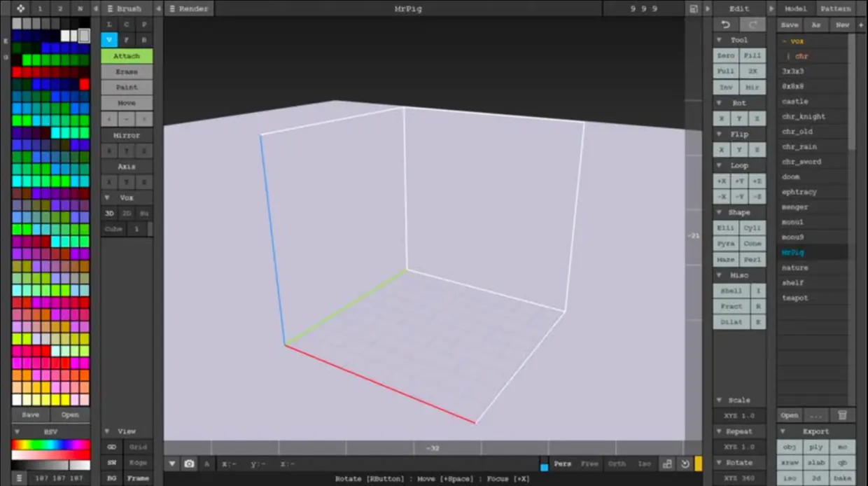Toggle the Frame view option
The height and width of the screenshot is (486, 868).
[139, 478]
